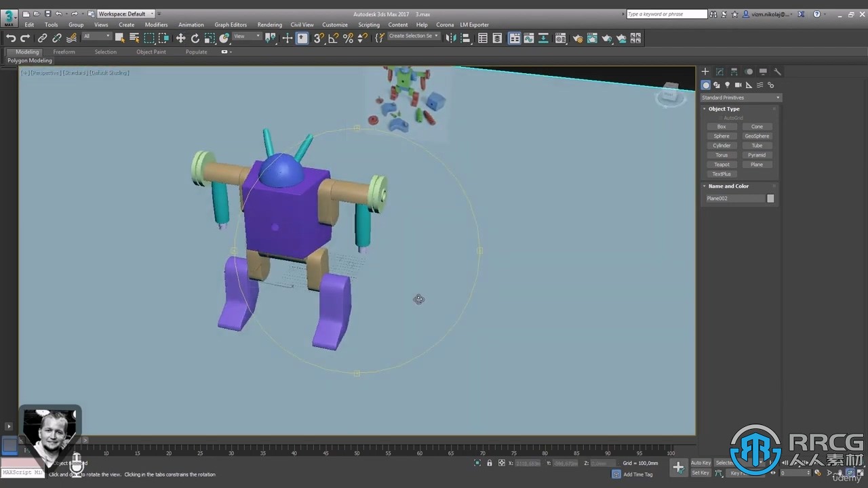Viewport: 868px width, 488px height.
Task: Activate Bind to Space Warp tool
Action: tap(72, 39)
